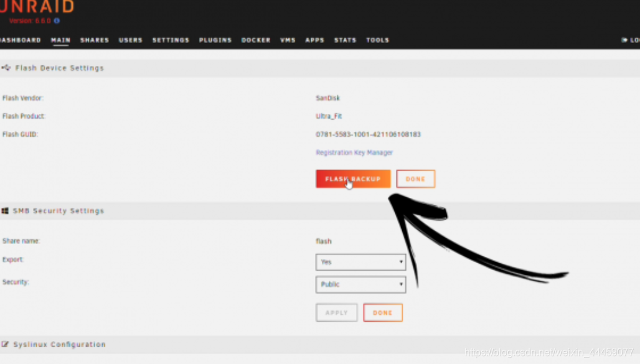Click the Version number text

[31, 21]
